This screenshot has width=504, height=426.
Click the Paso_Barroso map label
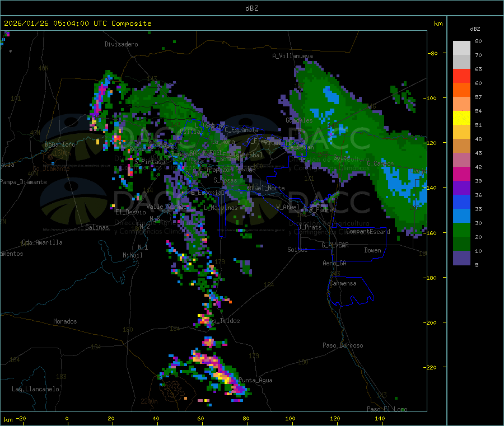pyautogui.click(x=343, y=345)
